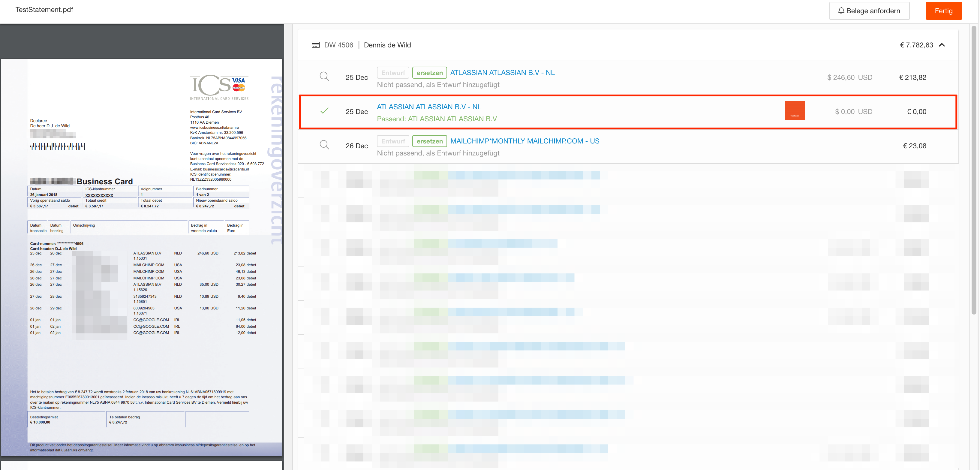This screenshot has width=980, height=470.
Task: Click the Business Card heading in the PDF
Action: pyautogui.click(x=105, y=182)
